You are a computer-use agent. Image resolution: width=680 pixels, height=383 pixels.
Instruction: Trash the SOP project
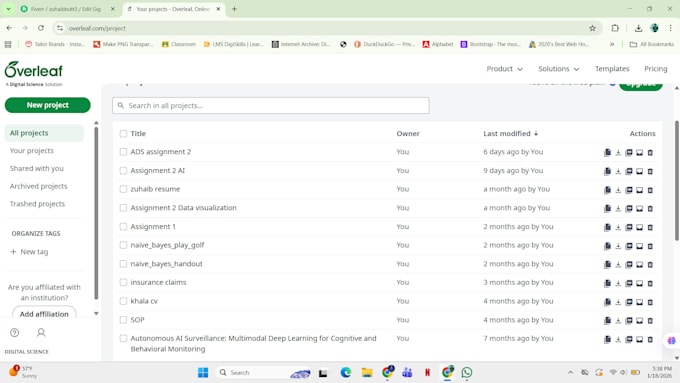click(x=650, y=320)
